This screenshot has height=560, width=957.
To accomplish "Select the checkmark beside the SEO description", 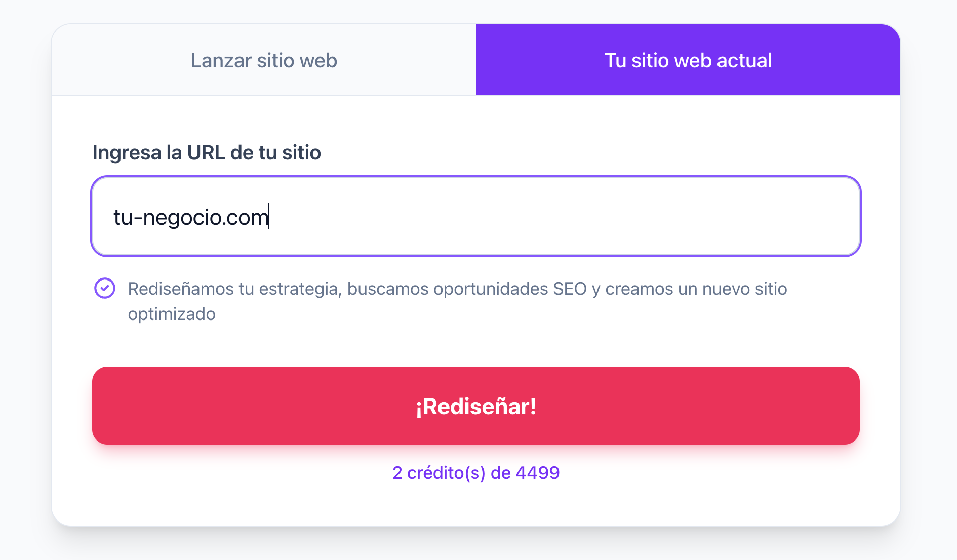I will tap(105, 289).
